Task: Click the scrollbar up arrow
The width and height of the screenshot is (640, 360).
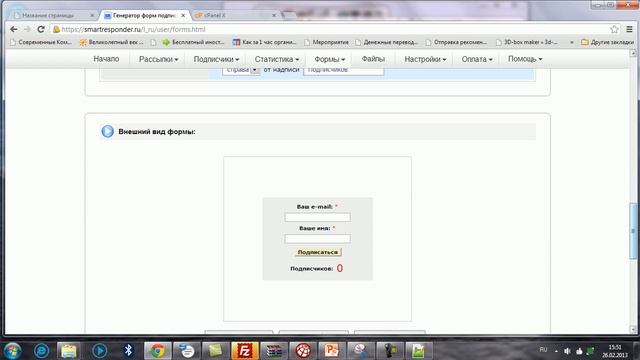Action: [633, 53]
